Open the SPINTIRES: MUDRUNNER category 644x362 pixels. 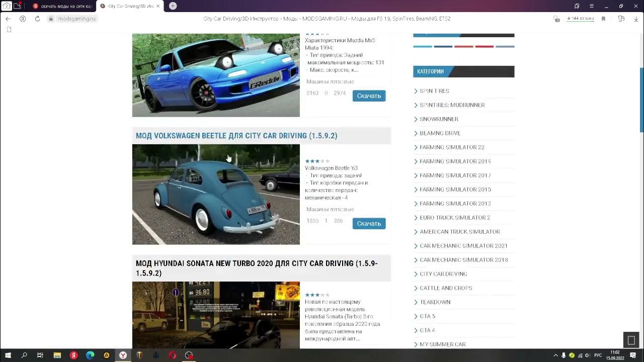pyautogui.click(x=452, y=105)
